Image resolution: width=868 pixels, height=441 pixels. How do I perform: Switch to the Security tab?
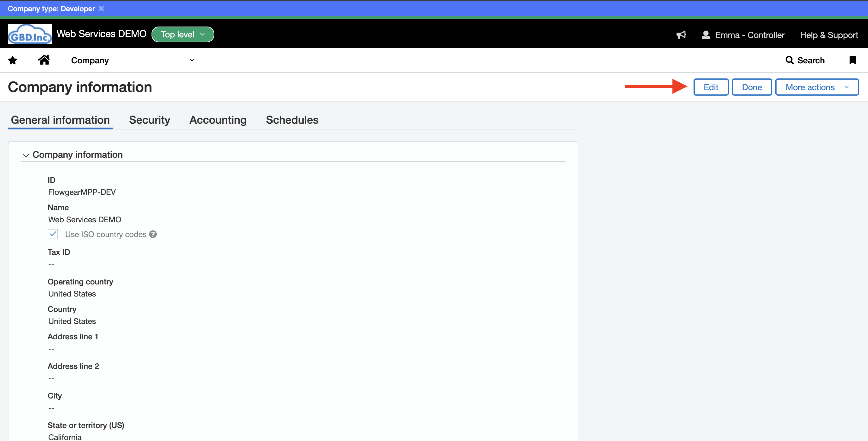149,120
